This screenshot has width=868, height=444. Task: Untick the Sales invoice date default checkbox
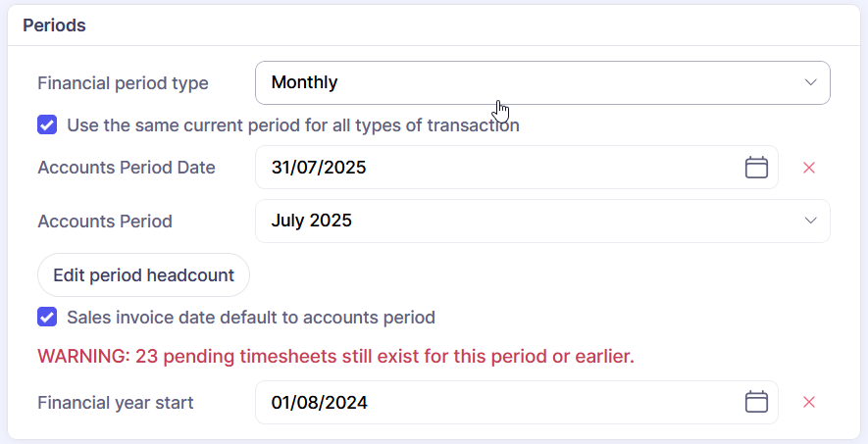coord(47,317)
